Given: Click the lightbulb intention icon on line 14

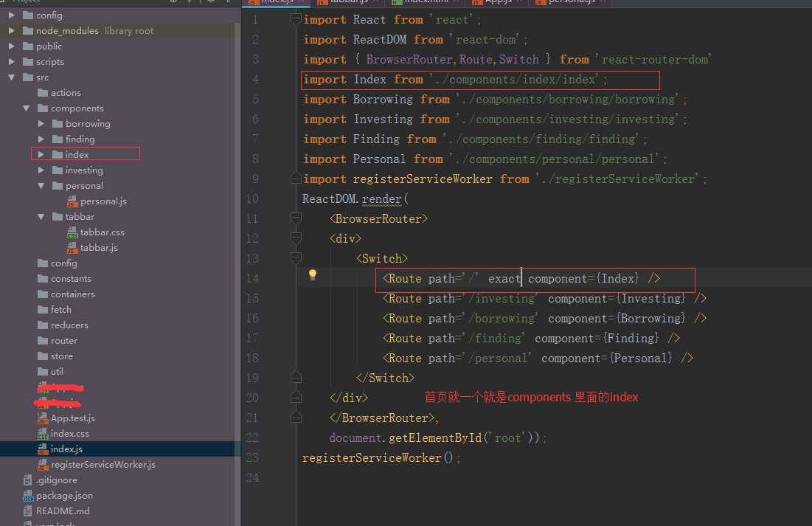Looking at the screenshot, I should [312, 274].
